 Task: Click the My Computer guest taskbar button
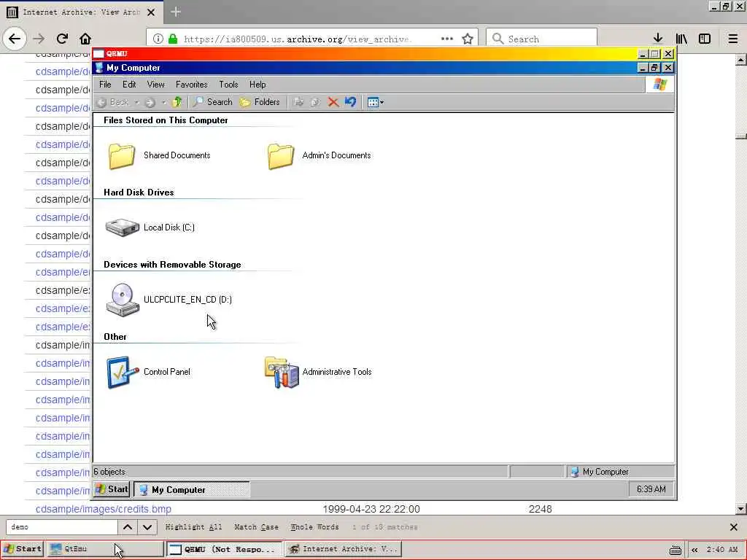point(192,489)
